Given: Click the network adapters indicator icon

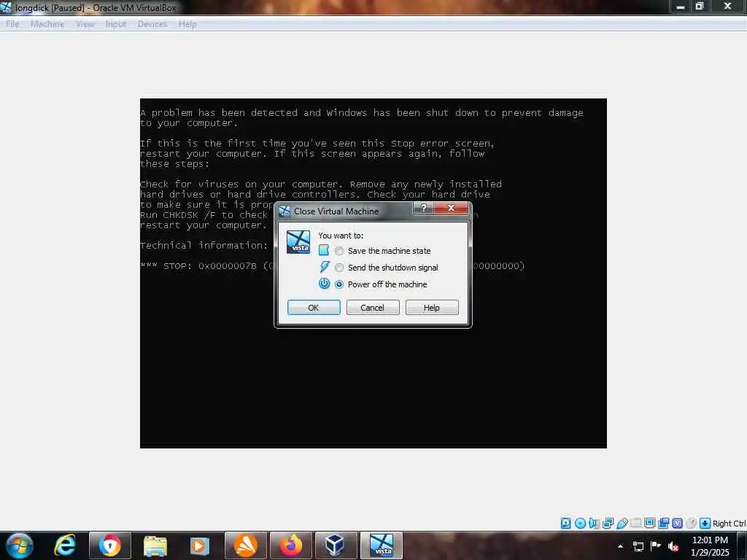Looking at the screenshot, I should [x=608, y=524].
